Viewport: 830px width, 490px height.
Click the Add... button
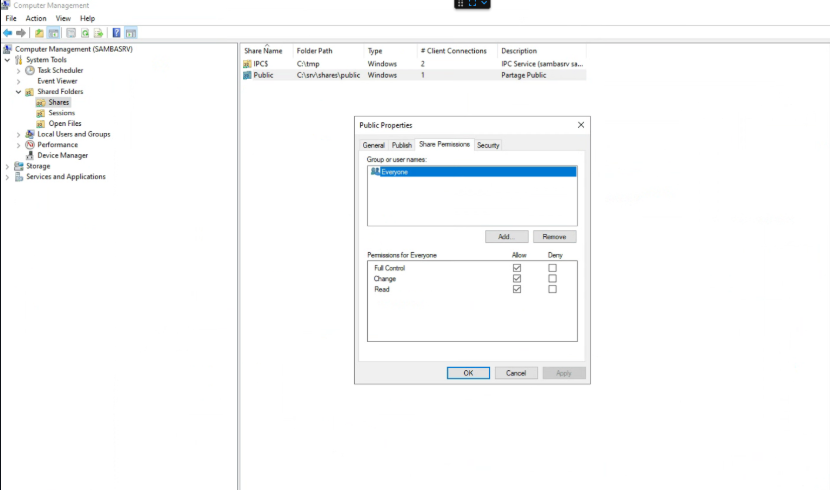tap(506, 237)
